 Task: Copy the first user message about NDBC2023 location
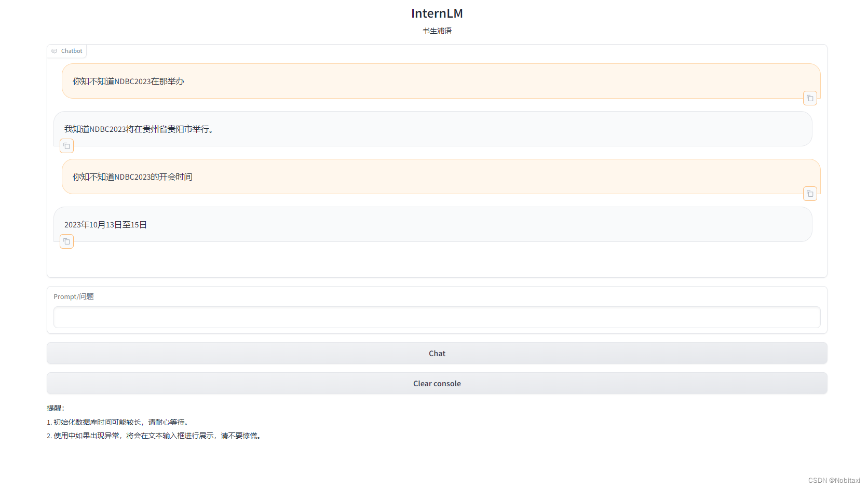tap(810, 98)
